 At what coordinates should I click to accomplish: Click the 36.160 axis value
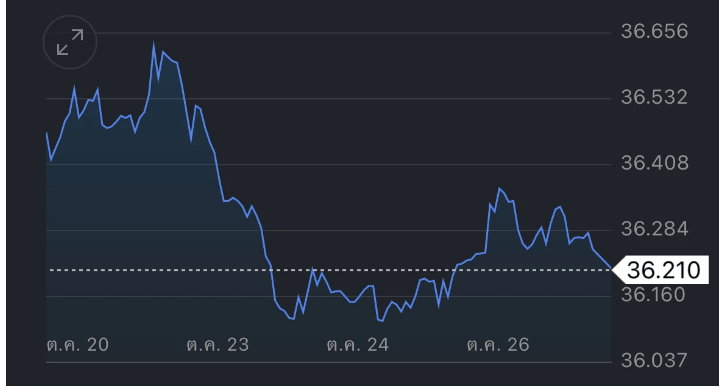coord(653,295)
